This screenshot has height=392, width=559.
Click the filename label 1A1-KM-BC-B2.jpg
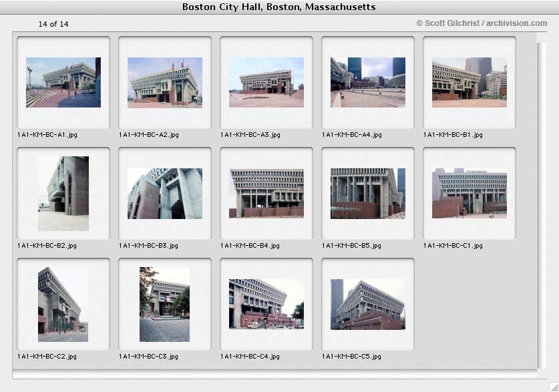click(47, 246)
